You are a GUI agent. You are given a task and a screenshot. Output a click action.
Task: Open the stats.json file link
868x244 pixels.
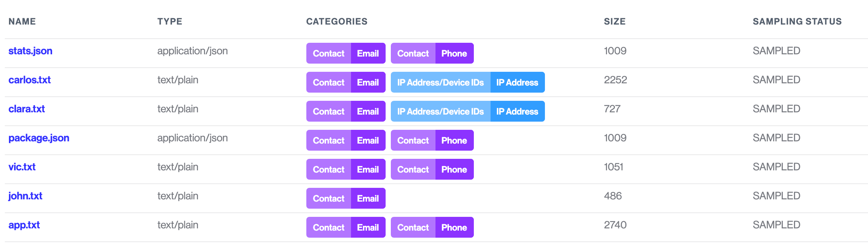tap(31, 51)
